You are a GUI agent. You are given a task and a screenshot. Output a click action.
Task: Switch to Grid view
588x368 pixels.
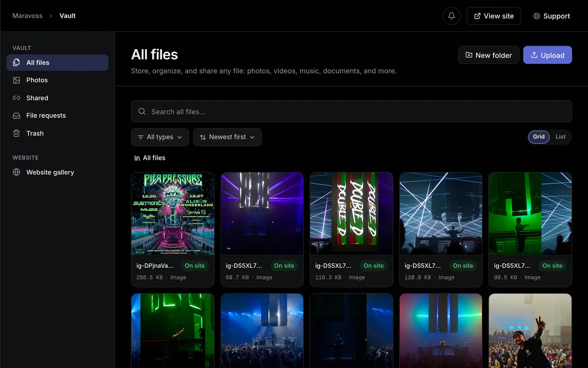539,137
